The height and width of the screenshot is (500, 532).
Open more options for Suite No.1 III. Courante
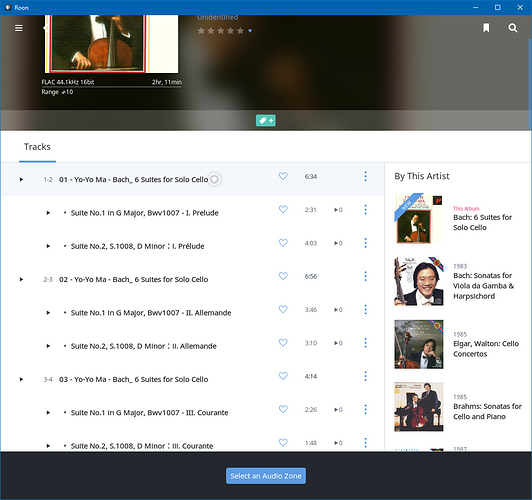365,409
